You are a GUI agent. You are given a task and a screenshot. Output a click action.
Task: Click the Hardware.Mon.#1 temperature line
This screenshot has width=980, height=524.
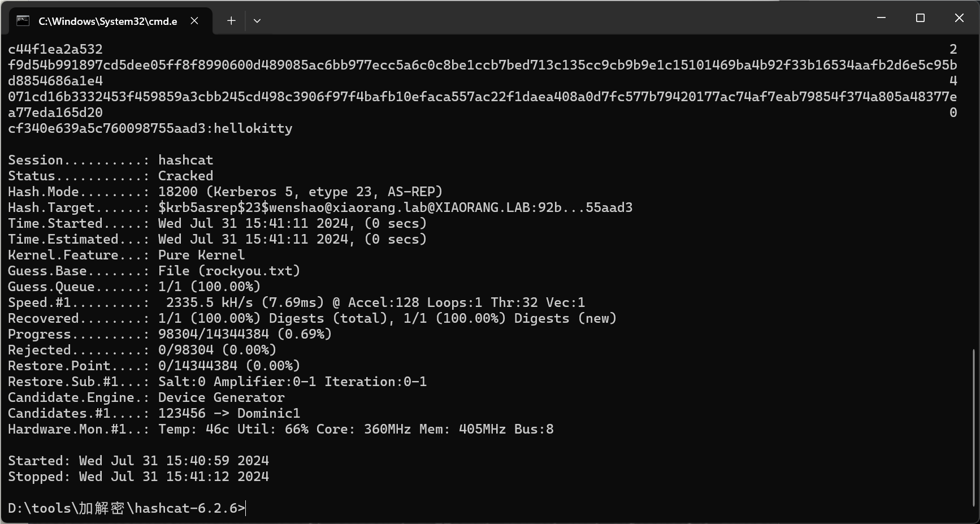281,430
